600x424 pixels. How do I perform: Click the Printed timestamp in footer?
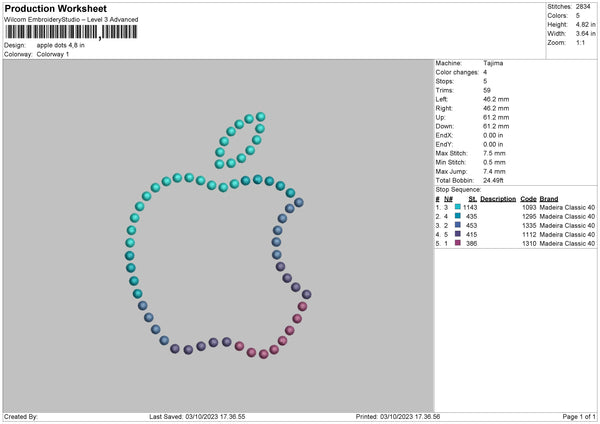pyautogui.click(x=398, y=417)
